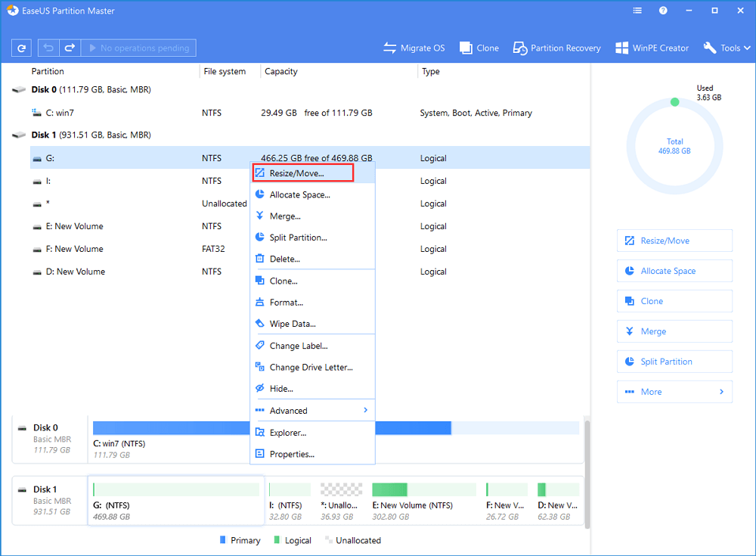
Task: Click the Disk 0 drive icon in list
Action: [19, 90]
